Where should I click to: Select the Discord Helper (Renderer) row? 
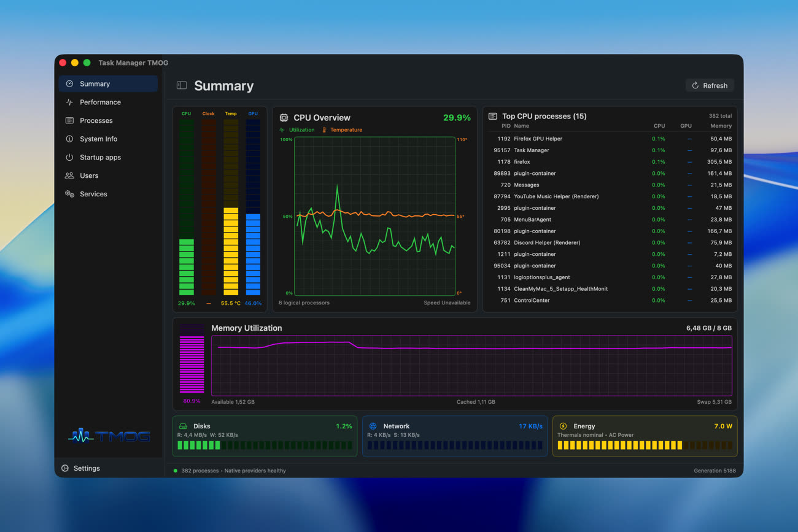pyautogui.click(x=610, y=242)
